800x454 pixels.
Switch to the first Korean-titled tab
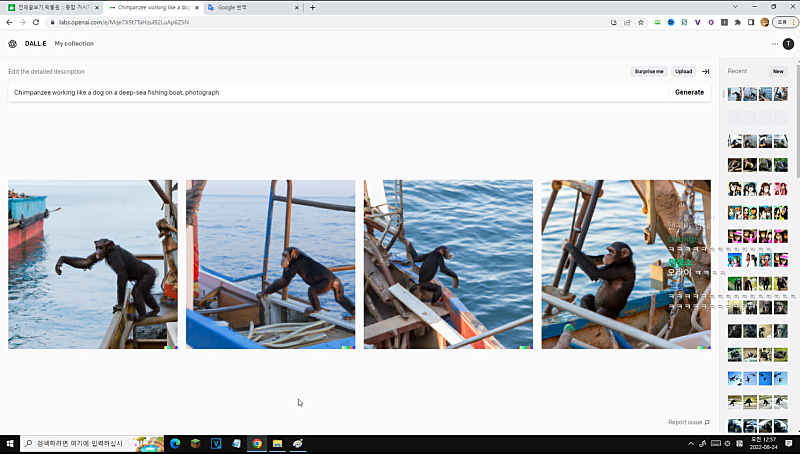53,8
